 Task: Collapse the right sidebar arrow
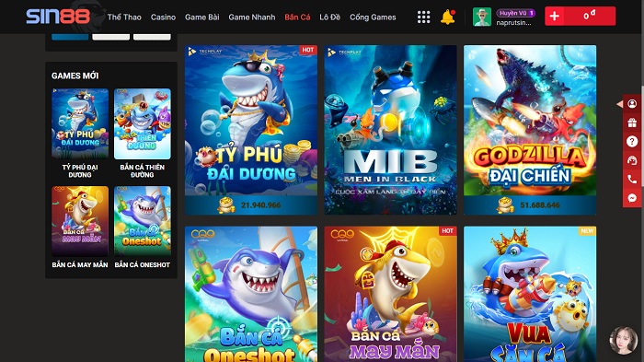(619, 104)
